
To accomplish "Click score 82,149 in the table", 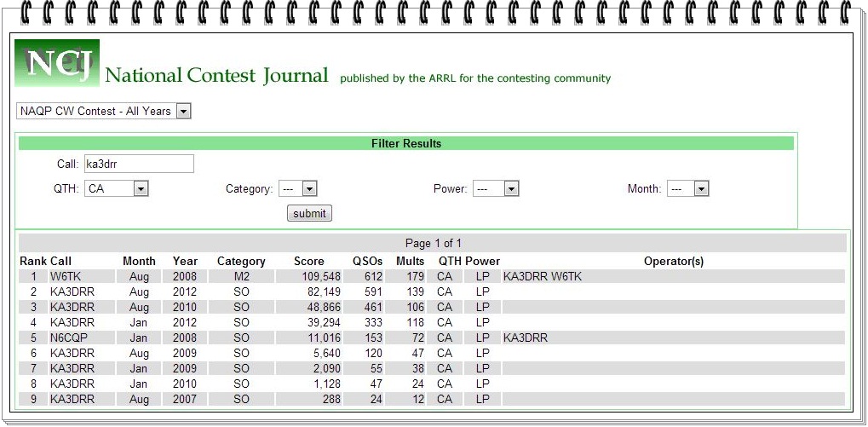I will [324, 291].
